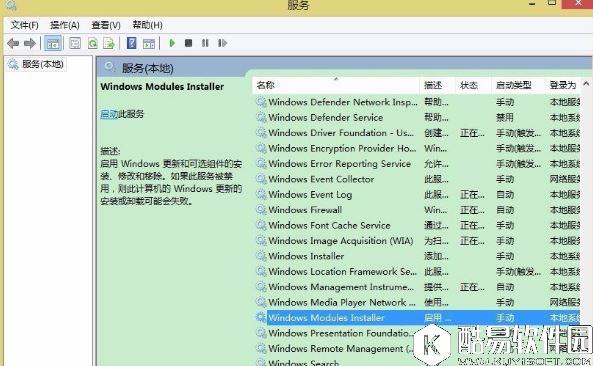Click 网络服务 logon of Windows Event Collector
The width and height of the screenshot is (593, 366).
[565, 179]
